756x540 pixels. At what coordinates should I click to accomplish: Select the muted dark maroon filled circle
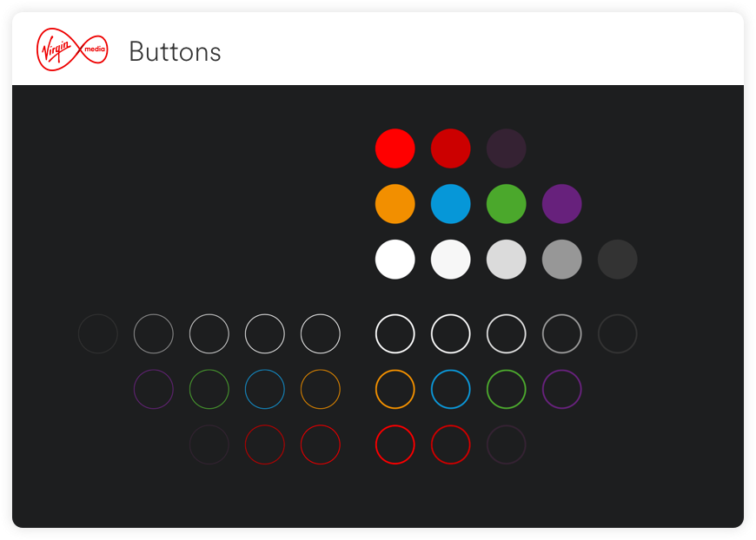pos(507,148)
